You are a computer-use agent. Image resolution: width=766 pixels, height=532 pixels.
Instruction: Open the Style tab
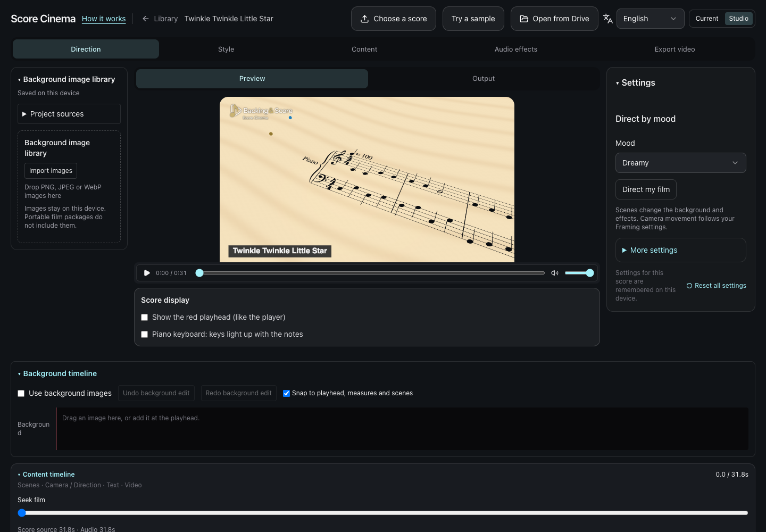226,49
